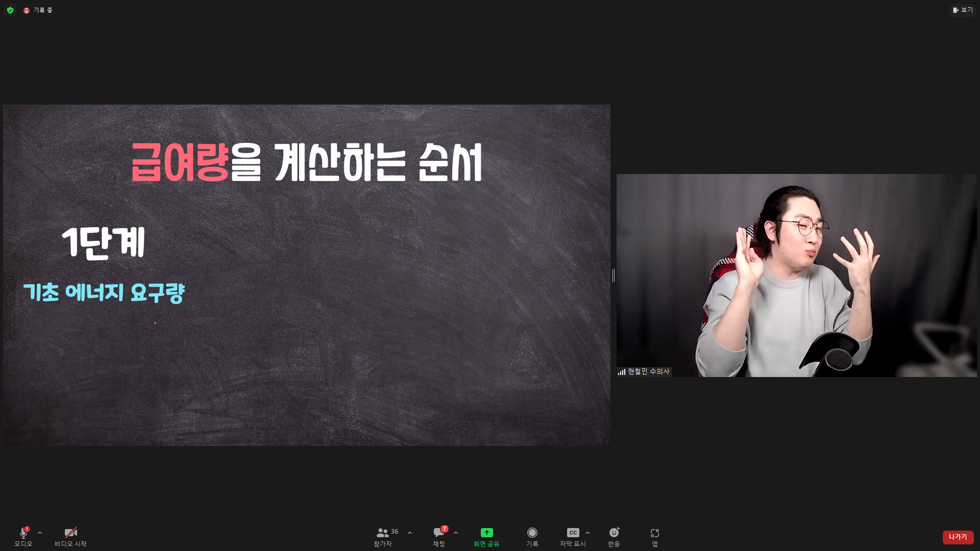Expand chat options arrow next to 채팅
Image resolution: width=980 pixels, height=551 pixels.
coord(456,533)
